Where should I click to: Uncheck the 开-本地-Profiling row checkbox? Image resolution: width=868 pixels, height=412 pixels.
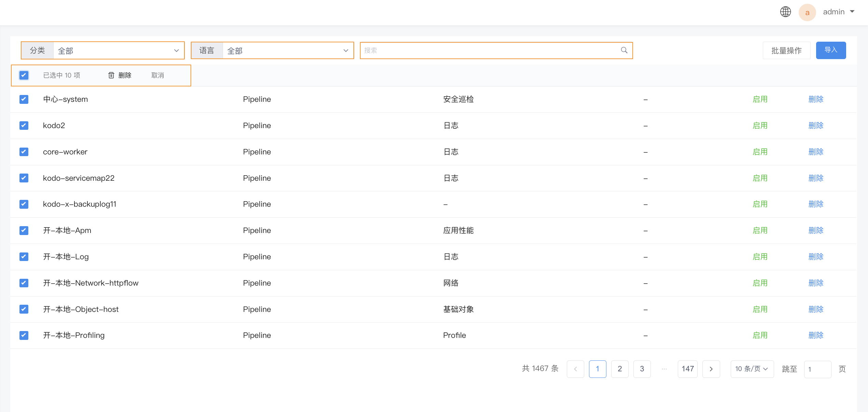(24, 335)
